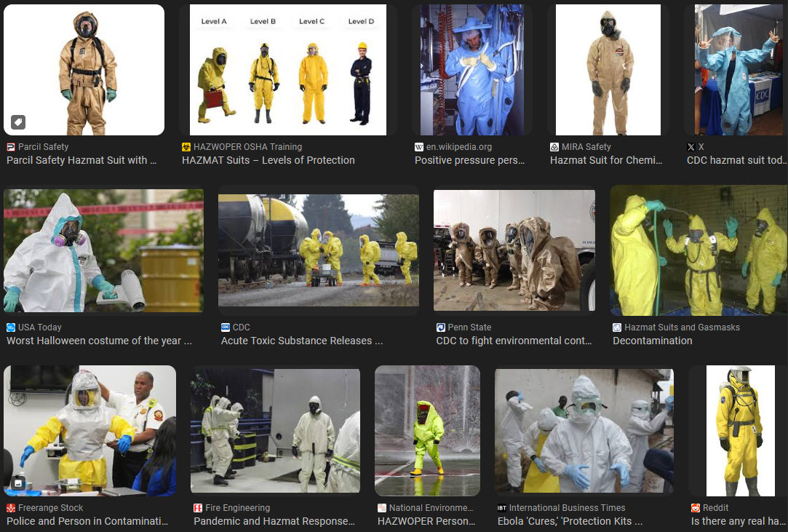Open "Ebola 'Cures,' 'Protection Kits ..." link
The height and width of the screenshot is (532, 788).
click(x=570, y=521)
